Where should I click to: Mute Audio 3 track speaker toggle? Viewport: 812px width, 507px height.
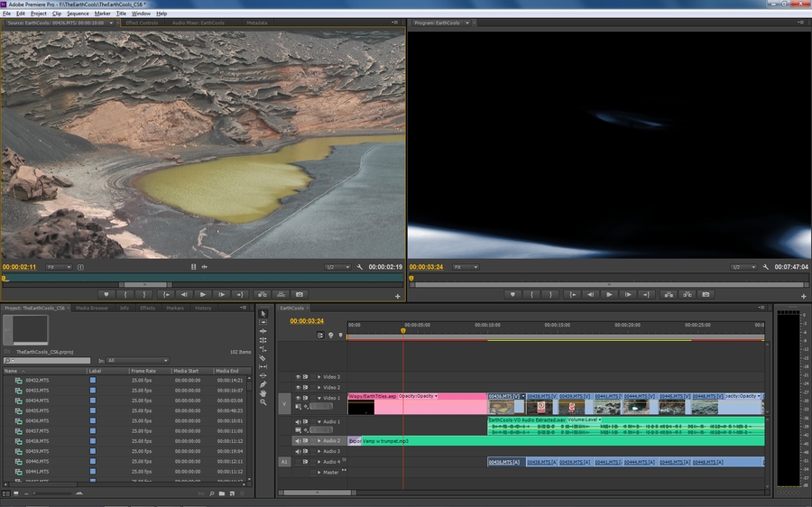tap(298, 451)
